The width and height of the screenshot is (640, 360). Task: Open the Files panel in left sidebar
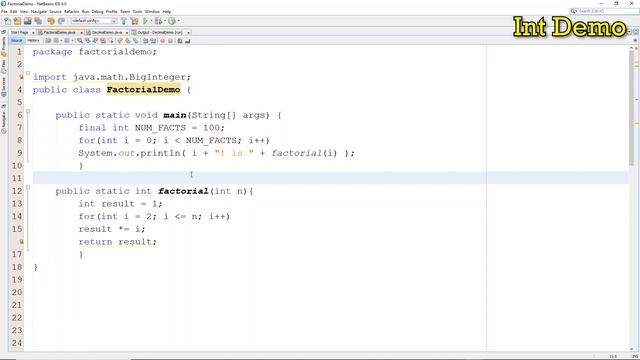(4, 66)
